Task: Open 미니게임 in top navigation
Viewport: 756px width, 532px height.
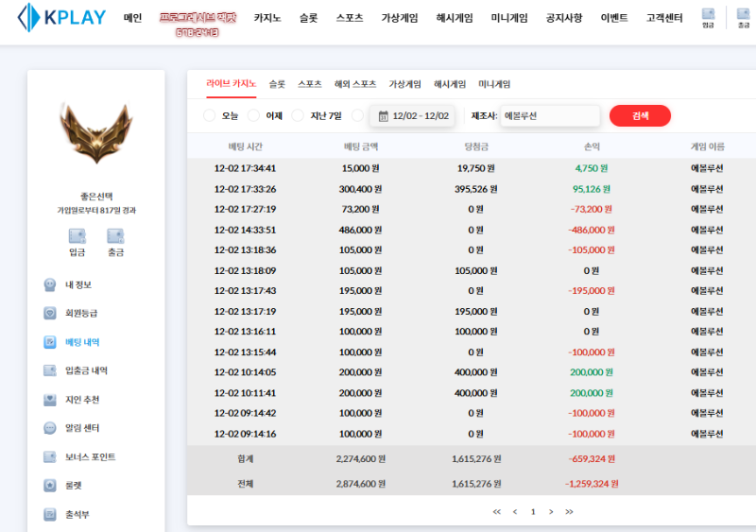Action: click(x=509, y=18)
